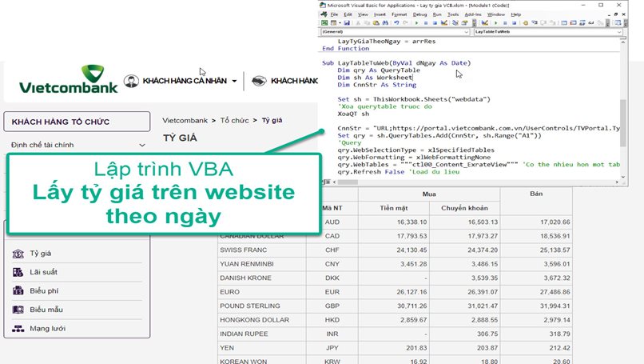
Task: Click the Vietcombank logo
Action: 68,79
